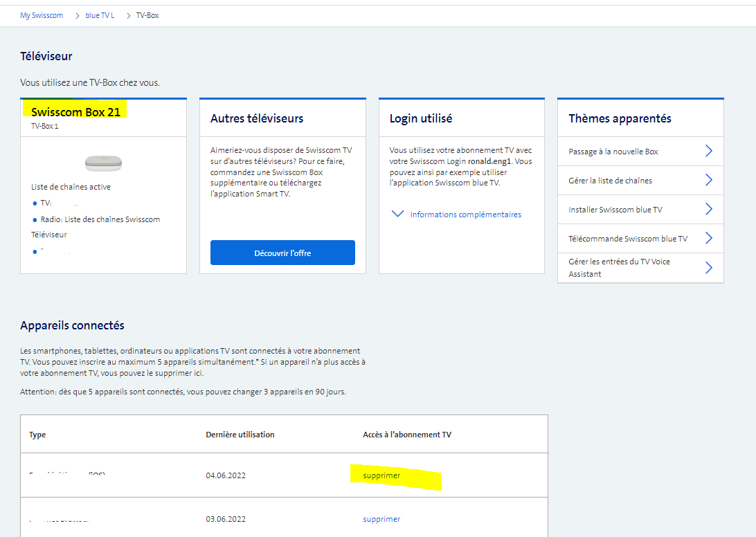Open Télécommande Swisscom blue TV arrow
The width and height of the screenshot is (756, 537).
point(708,238)
